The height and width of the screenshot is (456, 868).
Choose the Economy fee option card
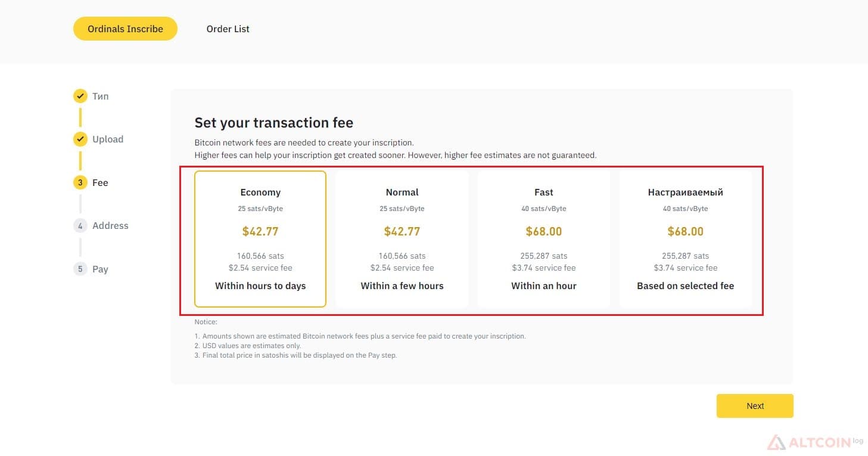[260, 239]
